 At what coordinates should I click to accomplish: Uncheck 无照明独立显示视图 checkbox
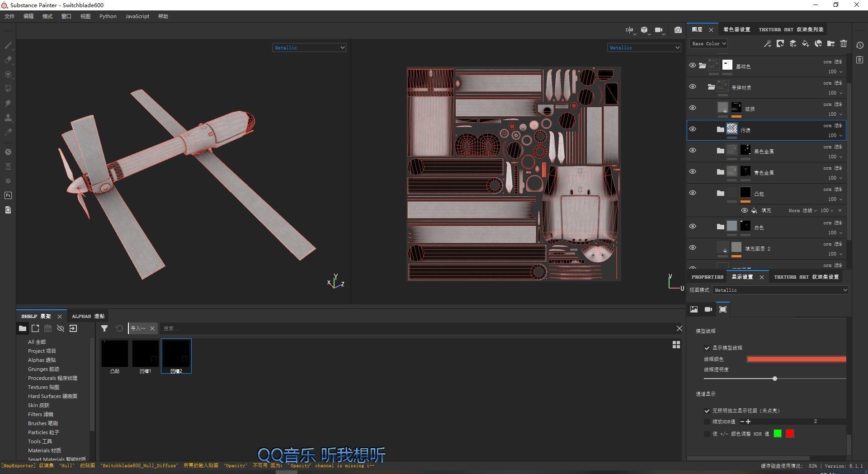pos(707,411)
